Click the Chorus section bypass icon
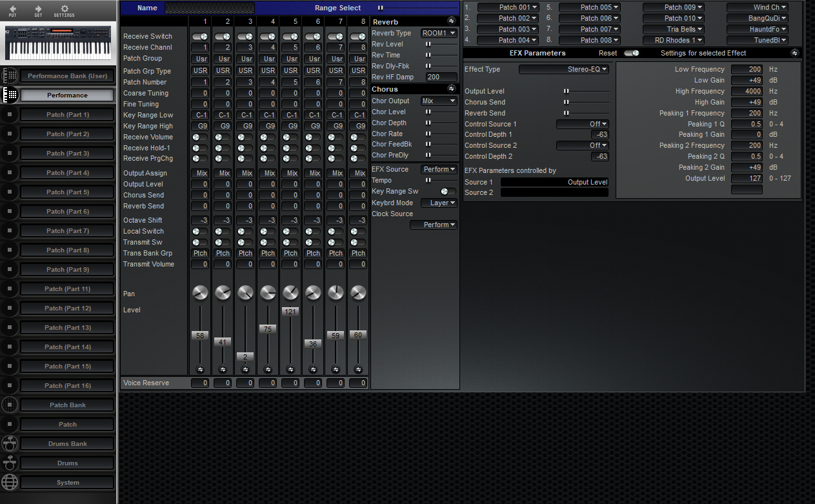This screenshot has width=815, height=504. (452, 88)
